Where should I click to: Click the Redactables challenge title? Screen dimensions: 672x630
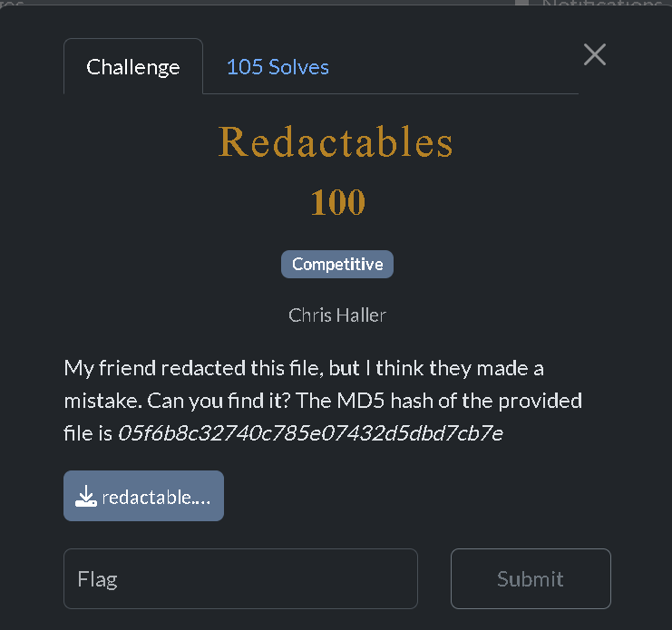coord(336,141)
